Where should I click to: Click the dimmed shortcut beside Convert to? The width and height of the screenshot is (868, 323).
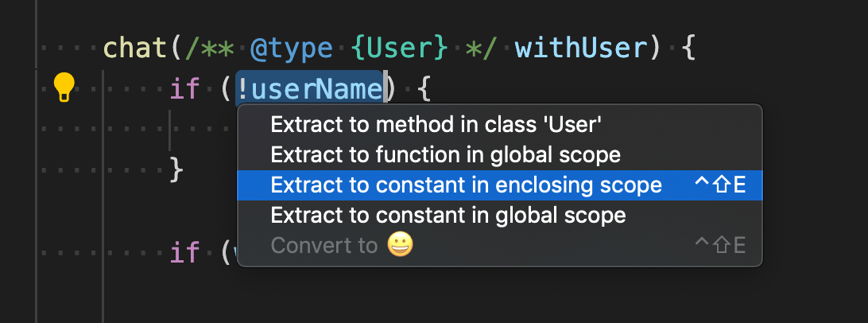(719, 245)
